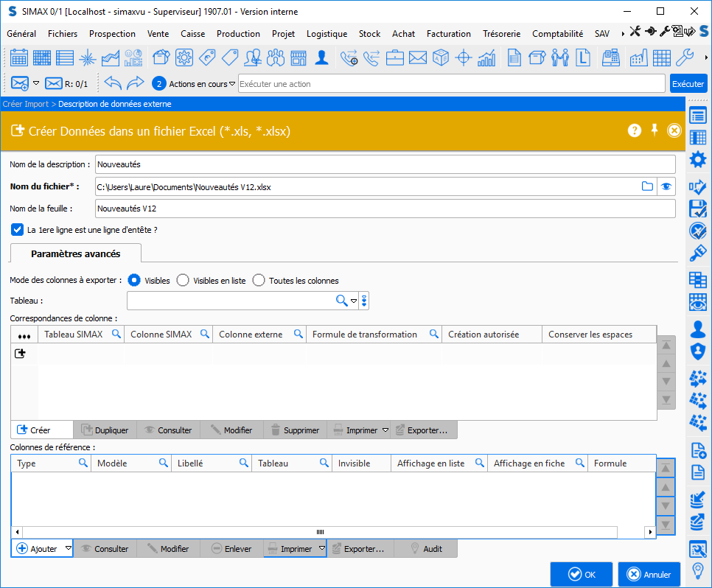
Task: Select the "Toutes les colonnes" radio option
Action: click(259, 280)
